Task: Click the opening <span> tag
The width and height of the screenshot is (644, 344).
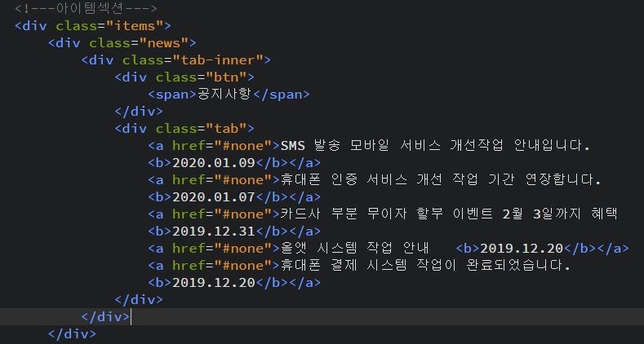Action: click(x=172, y=95)
